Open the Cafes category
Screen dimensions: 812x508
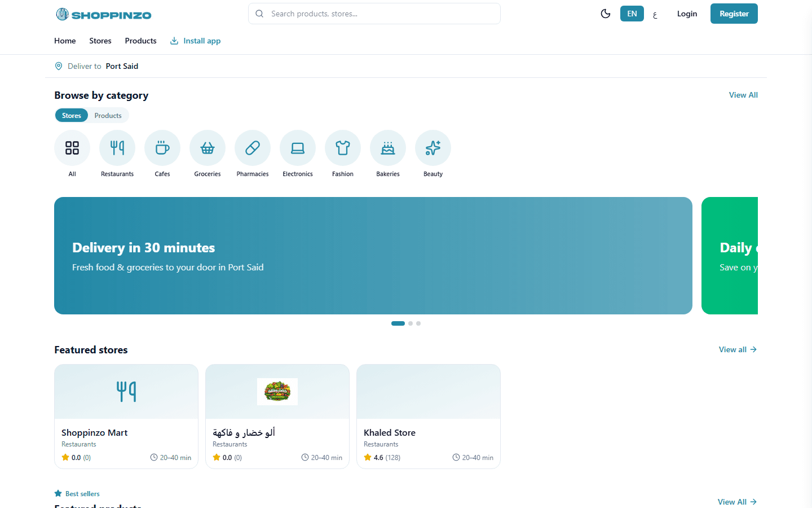pyautogui.click(x=162, y=148)
